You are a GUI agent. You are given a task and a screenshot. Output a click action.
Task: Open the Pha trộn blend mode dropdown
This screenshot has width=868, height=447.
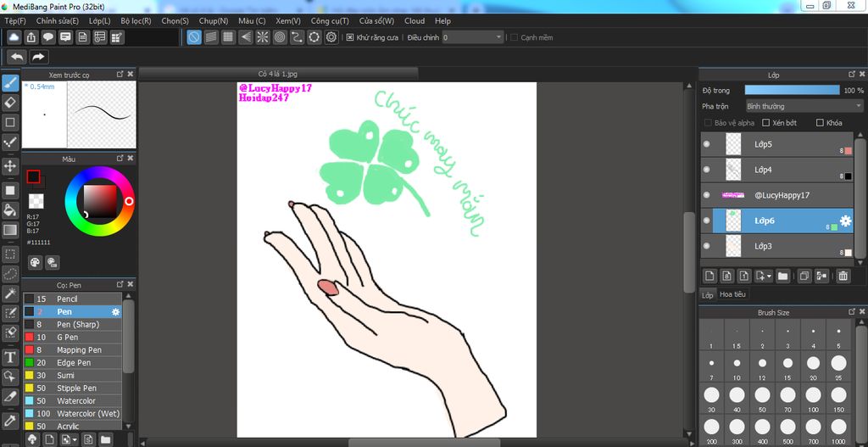point(804,106)
